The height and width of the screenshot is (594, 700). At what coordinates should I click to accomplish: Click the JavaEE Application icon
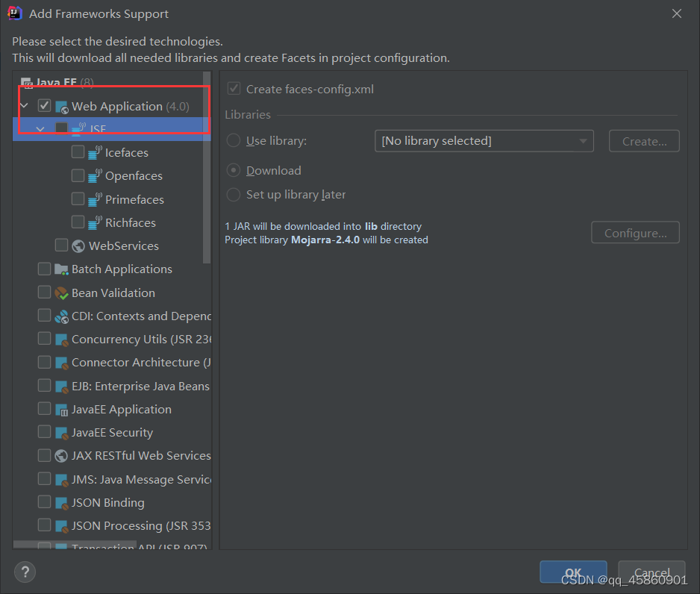pyautogui.click(x=61, y=410)
